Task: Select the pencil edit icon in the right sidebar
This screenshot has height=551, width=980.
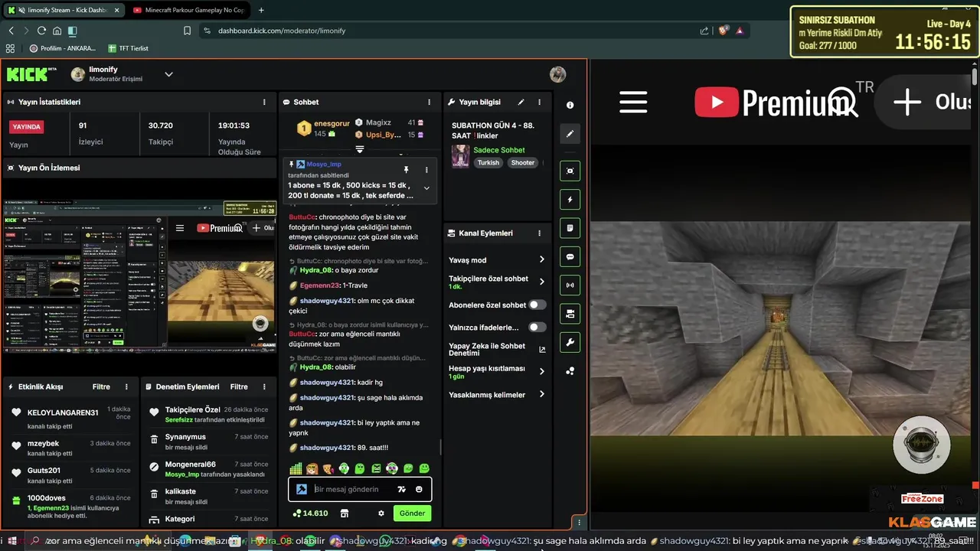Action: click(x=570, y=134)
